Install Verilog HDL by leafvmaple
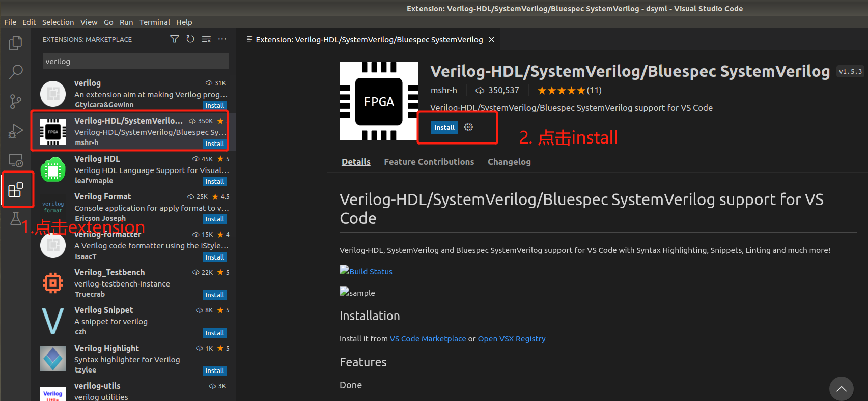This screenshot has height=401, width=868. pyautogui.click(x=214, y=181)
